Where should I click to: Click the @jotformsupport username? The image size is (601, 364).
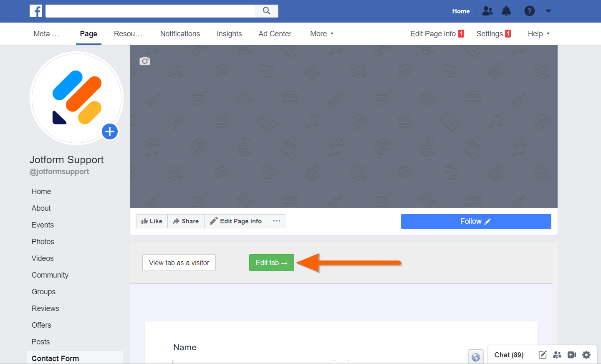tap(59, 172)
